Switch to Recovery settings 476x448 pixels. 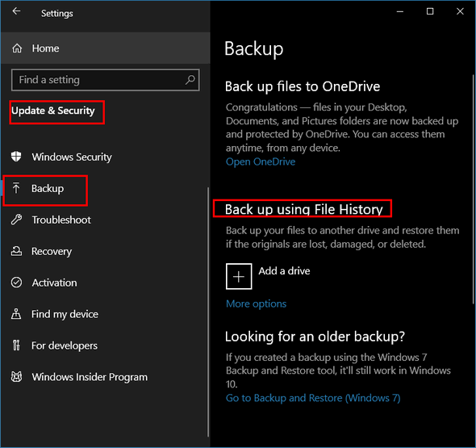coord(105,251)
